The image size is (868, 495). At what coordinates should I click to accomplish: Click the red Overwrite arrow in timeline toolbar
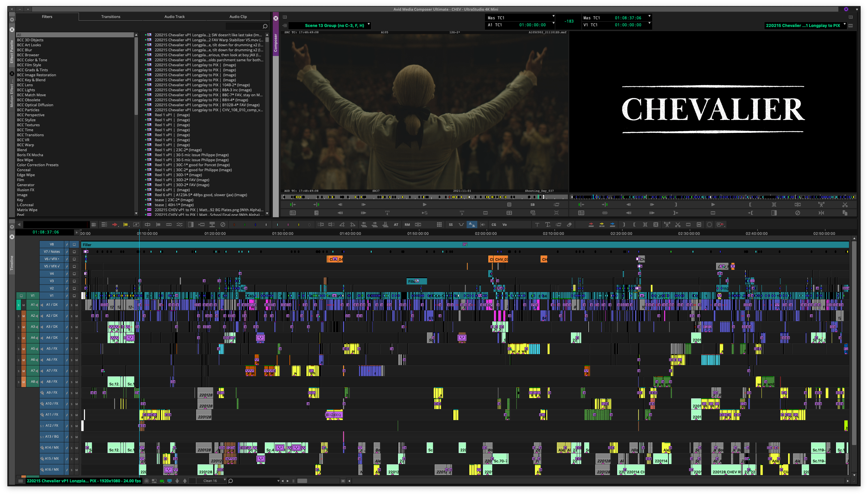coord(591,225)
